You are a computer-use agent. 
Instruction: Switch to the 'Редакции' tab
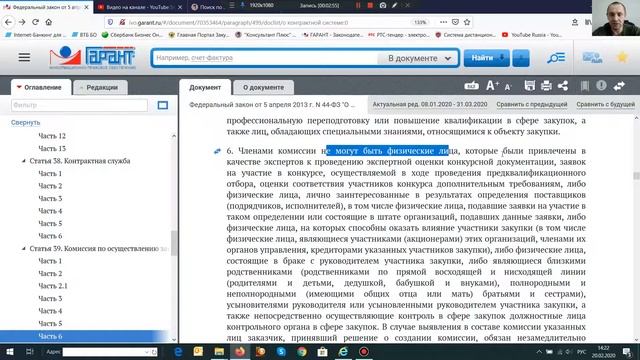tap(100, 87)
